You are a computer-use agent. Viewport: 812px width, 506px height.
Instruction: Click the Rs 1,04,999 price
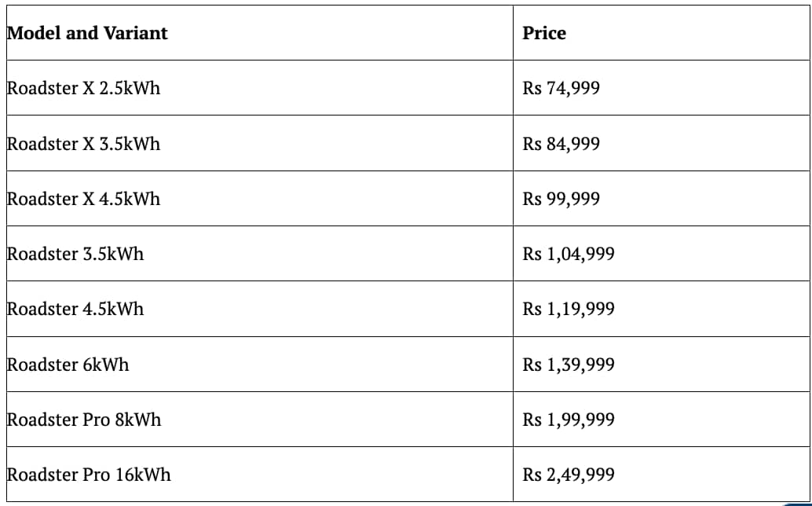pos(568,254)
